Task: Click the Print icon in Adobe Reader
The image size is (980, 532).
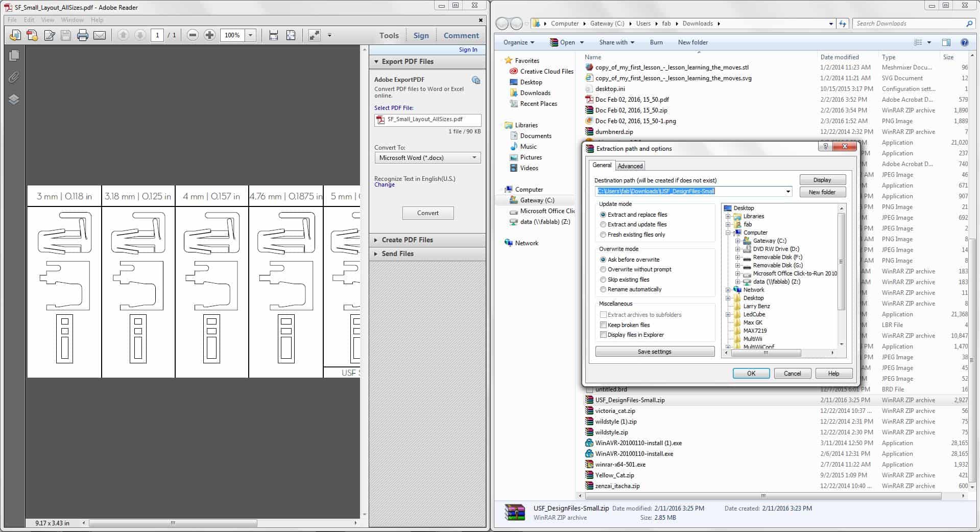Action: point(83,35)
